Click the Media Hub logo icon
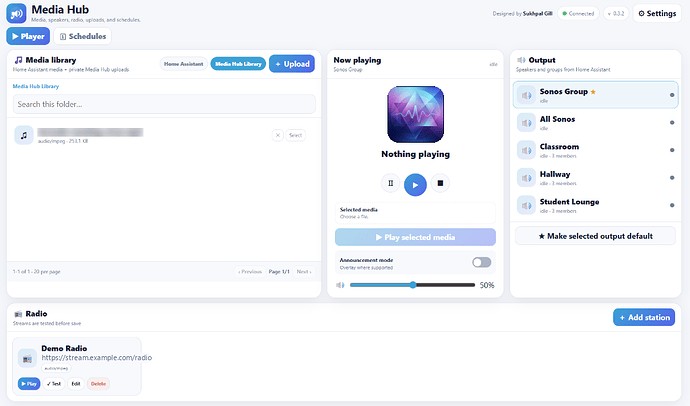 [16, 14]
